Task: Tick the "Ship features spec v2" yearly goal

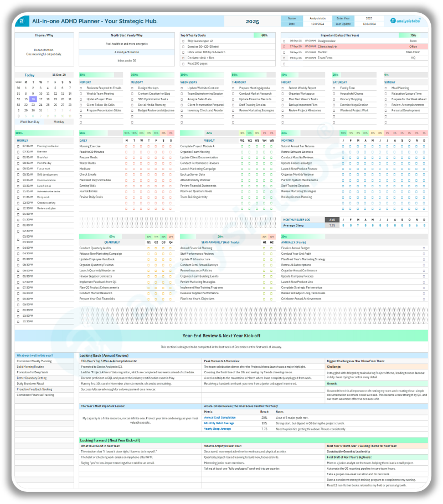Action: tap(183, 40)
